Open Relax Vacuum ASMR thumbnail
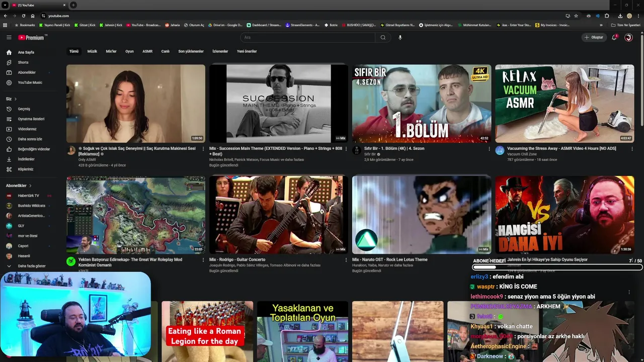The height and width of the screenshot is (362, 644). [x=565, y=104]
